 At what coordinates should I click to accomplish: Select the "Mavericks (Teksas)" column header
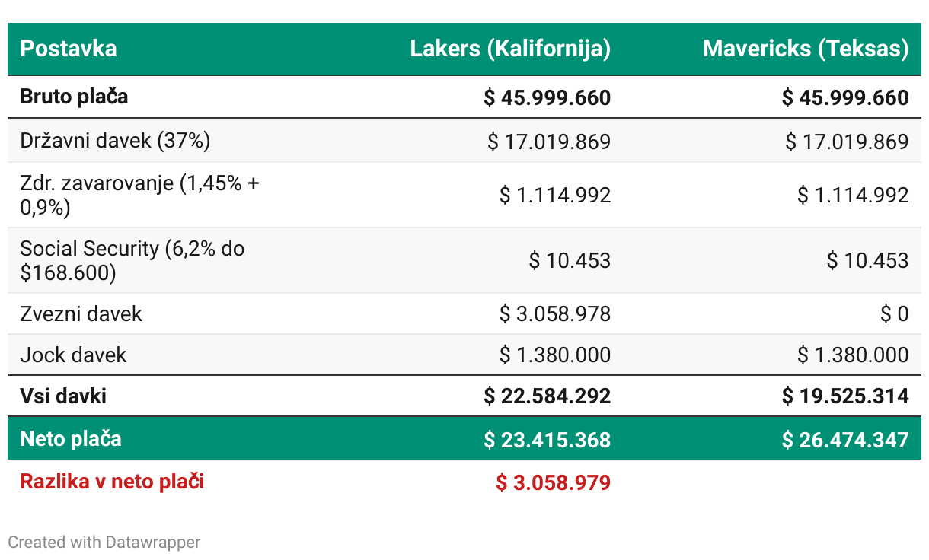point(806,49)
